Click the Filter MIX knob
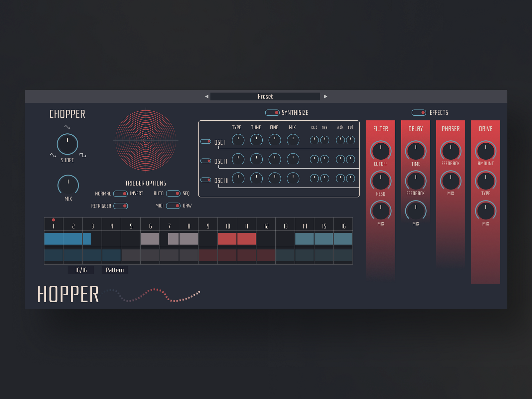Screen dimensions: 532x399 [x=381, y=211]
